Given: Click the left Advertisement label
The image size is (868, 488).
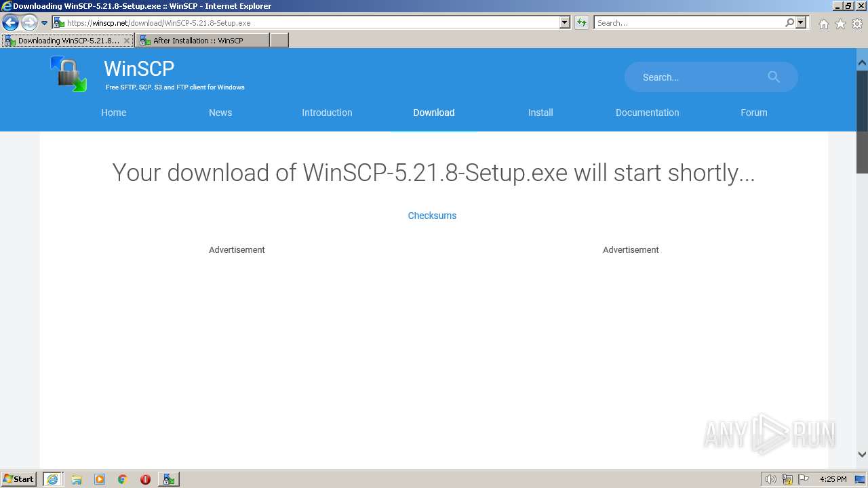Looking at the screenshot, I should point(237,250).
